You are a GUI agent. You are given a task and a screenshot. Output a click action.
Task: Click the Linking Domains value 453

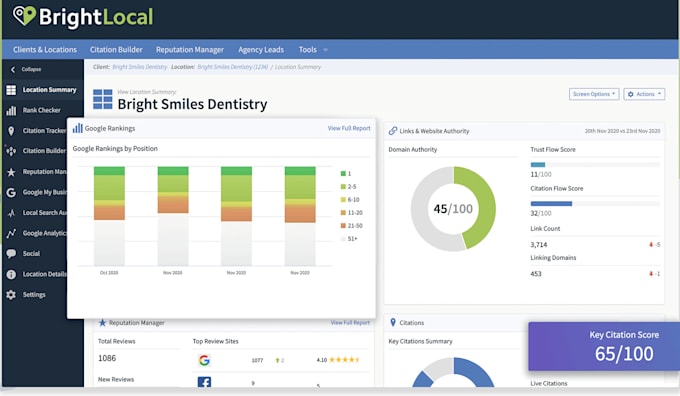pos(536,274)
